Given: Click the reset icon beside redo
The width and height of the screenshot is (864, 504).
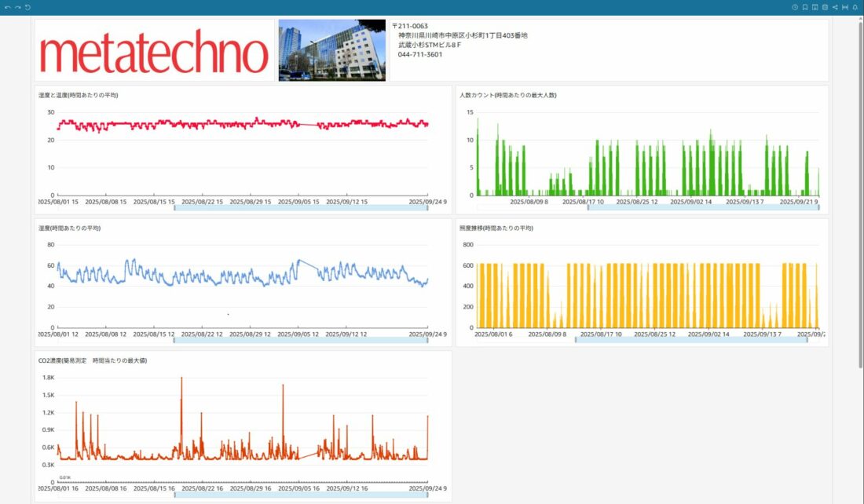Looking at the screenshot, I should [28, 7].
